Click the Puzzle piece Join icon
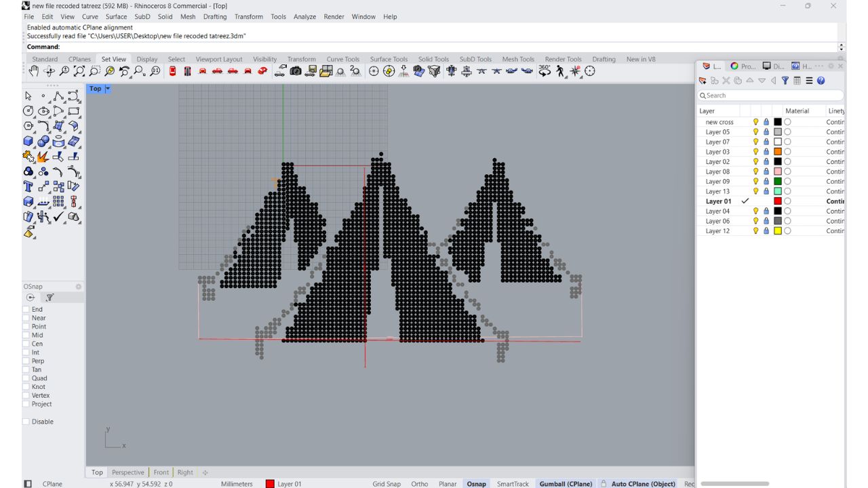 pyautogui.click(x=28, y=157)
